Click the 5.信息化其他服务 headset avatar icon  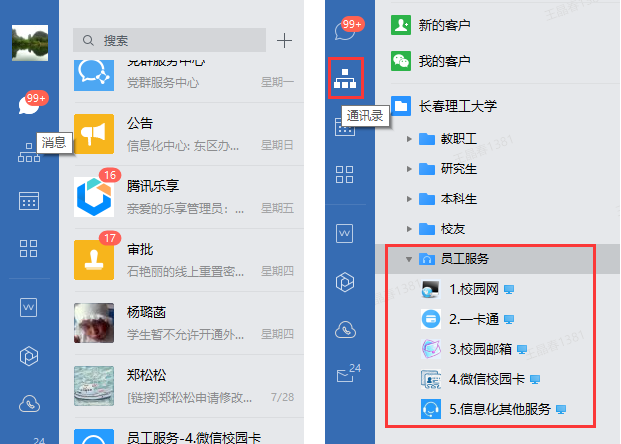(431, 409)
